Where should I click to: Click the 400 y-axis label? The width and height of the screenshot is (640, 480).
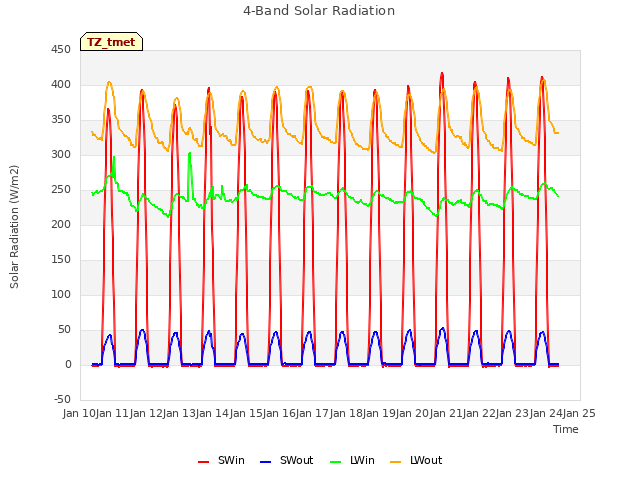pos(61,85)
